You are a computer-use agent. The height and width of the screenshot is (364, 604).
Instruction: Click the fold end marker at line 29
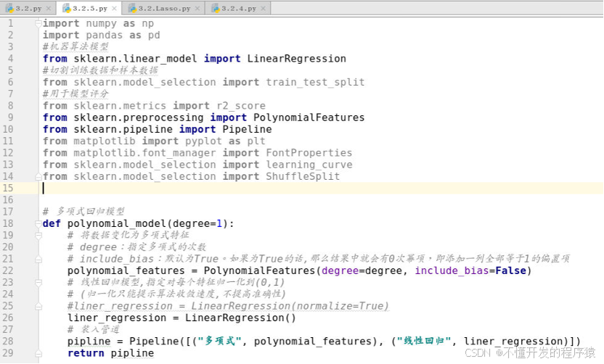coord(38,353)
